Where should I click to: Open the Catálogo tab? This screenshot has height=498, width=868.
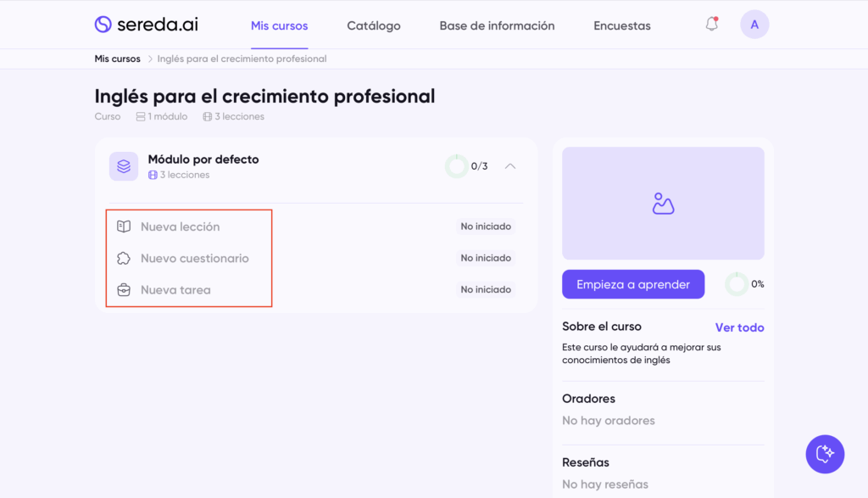tap(374, 25)
